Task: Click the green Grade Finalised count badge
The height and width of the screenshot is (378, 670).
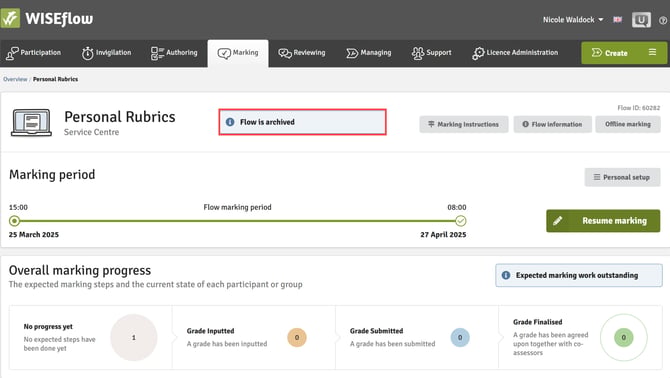Action: [x=624, y=337]
